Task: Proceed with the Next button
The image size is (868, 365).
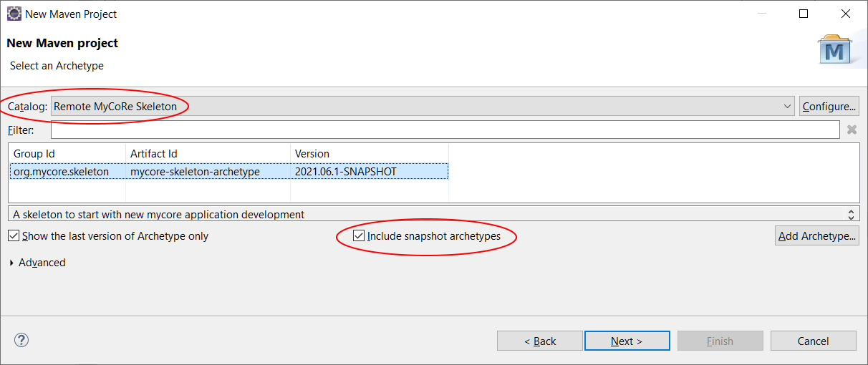Action: pos(627,341)
